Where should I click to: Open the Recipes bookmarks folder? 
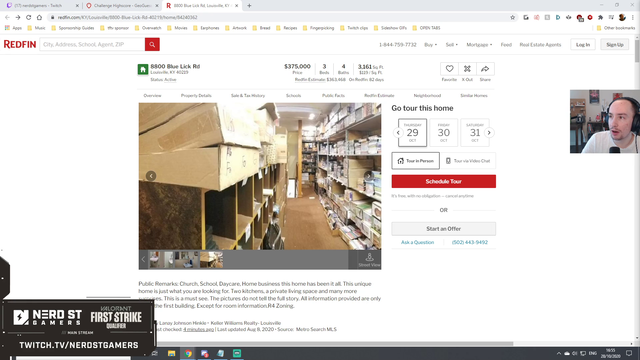(287, 28)
